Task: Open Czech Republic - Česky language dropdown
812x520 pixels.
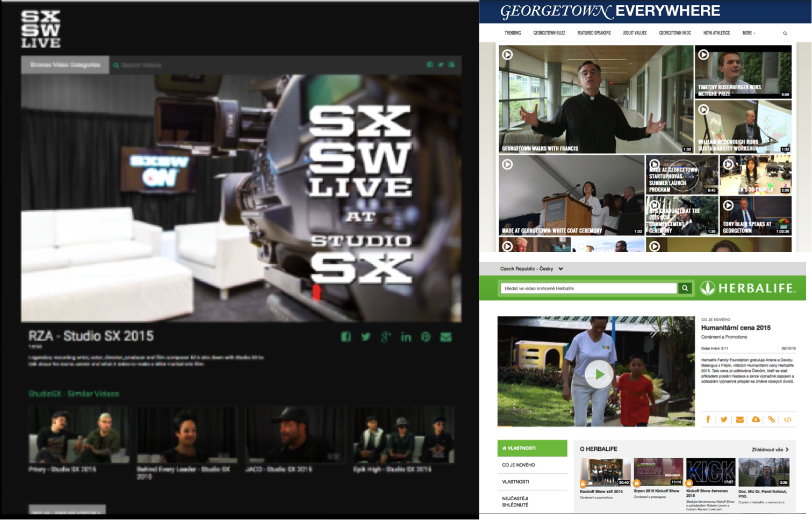Action: coord(531,269)
